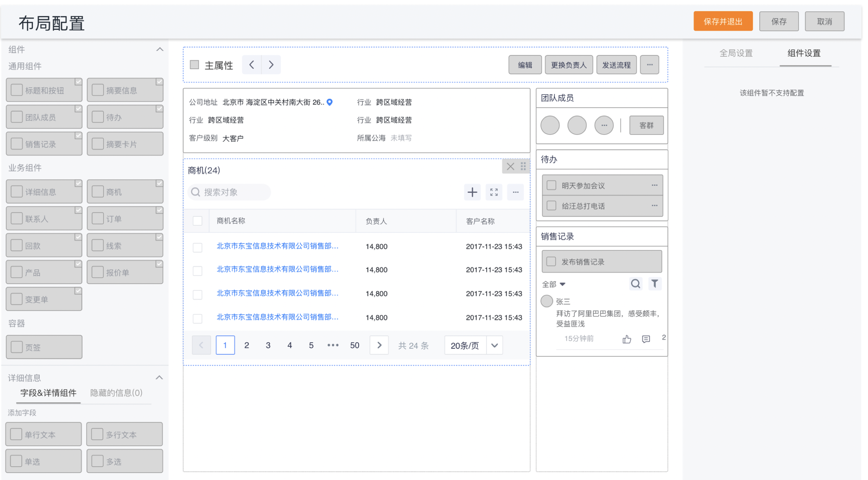Viewport: 868px width, 480px height.
Task: Focus the 搜索对象 search field
Action: (x=229, y=192)
